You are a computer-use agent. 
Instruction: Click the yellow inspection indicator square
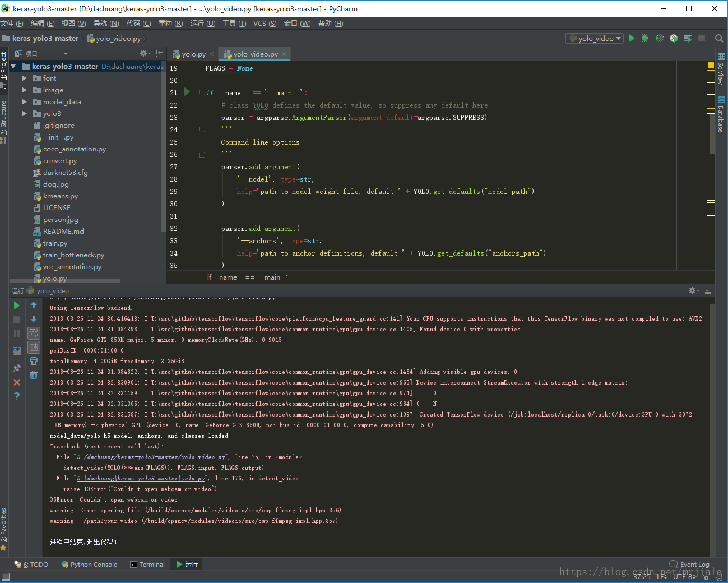[711, 66]
